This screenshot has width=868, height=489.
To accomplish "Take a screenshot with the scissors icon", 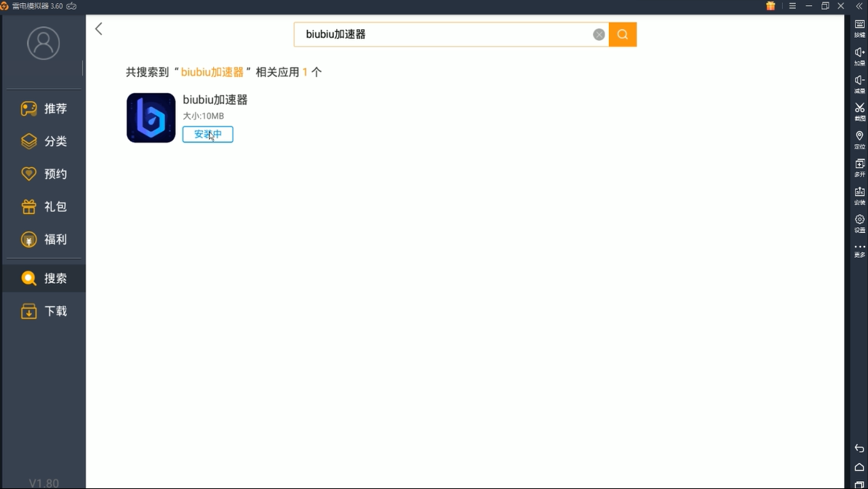I will click(859, 111).
